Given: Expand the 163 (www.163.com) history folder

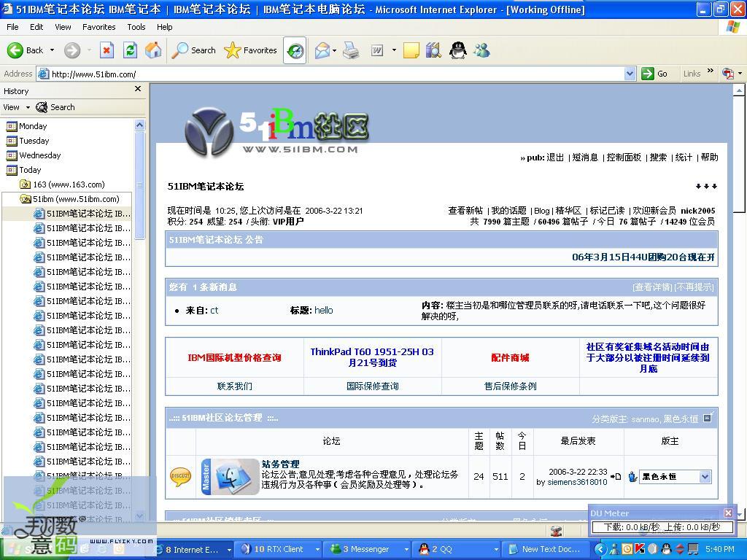Looking at the screenshot, I should [x=62, y=184].
